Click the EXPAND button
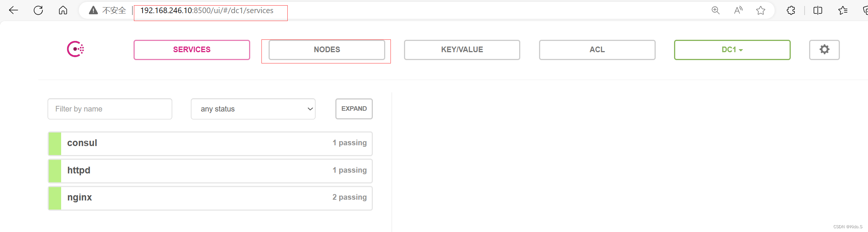 click(x=354, y=109)
